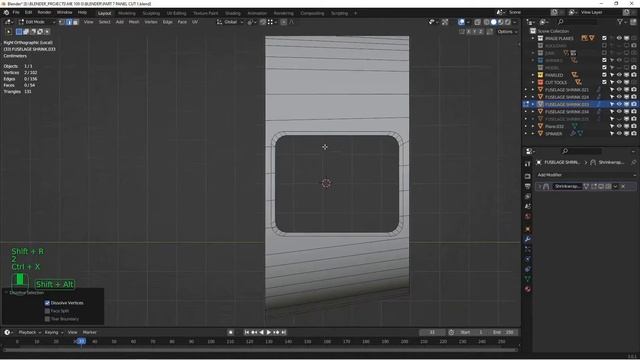Open Scene properties tab icon
640x360 pixels.
(528, 207)
